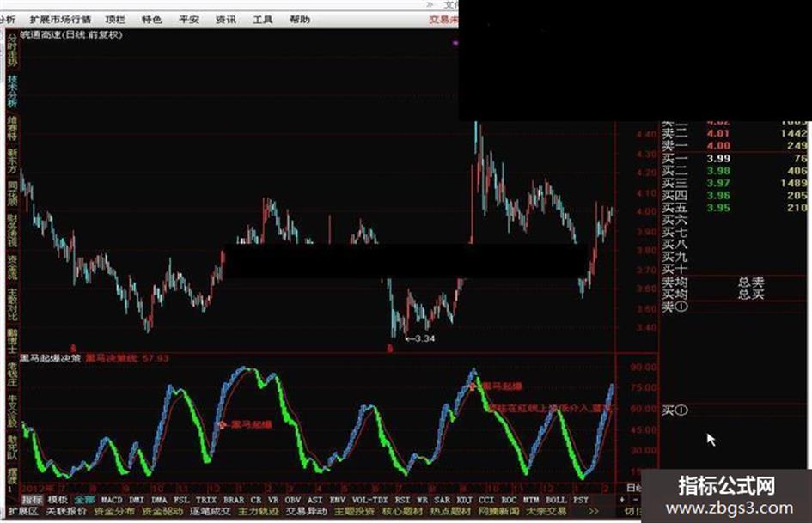Screen dimensions: 812x523
Task: Open the 工具 menu
Action: (263, 20)
